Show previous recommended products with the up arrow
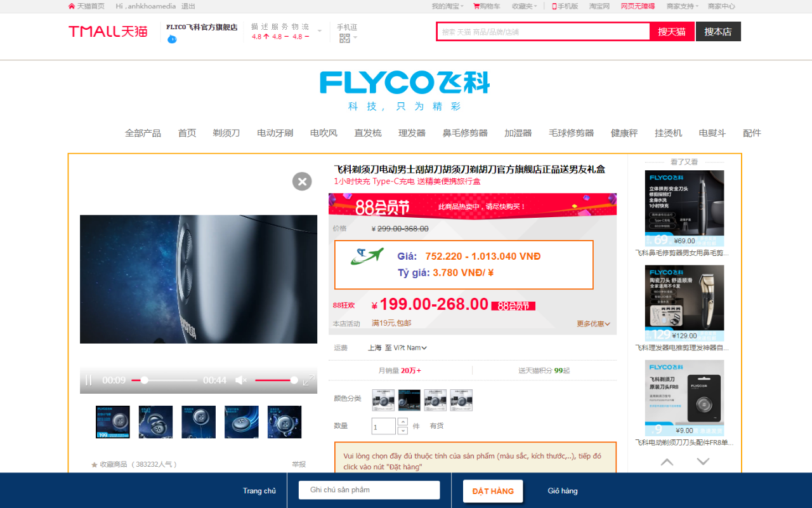Viewport: 812px width, 508px height. [667, 462]
